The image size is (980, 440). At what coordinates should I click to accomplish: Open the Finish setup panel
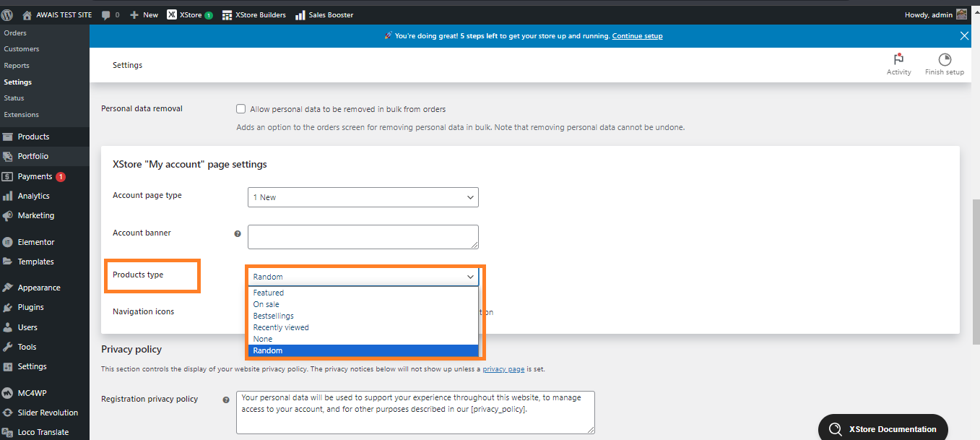(x=945, y=64)
